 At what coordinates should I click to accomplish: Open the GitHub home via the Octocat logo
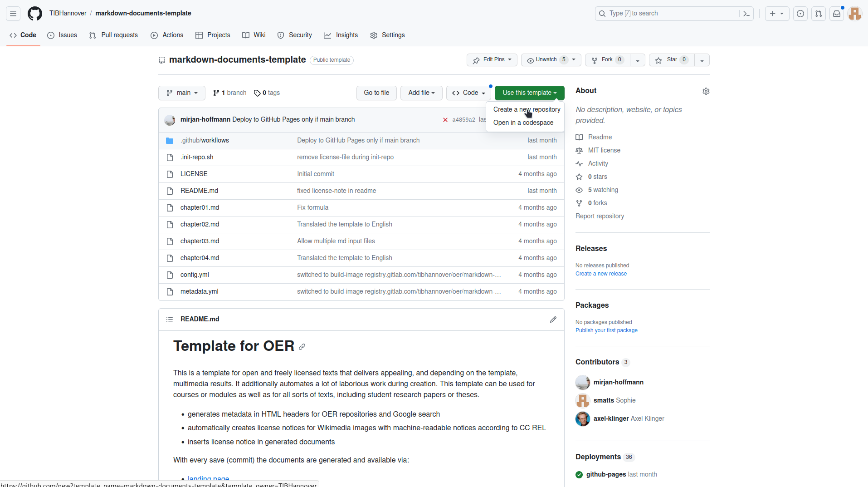point(34,13)
